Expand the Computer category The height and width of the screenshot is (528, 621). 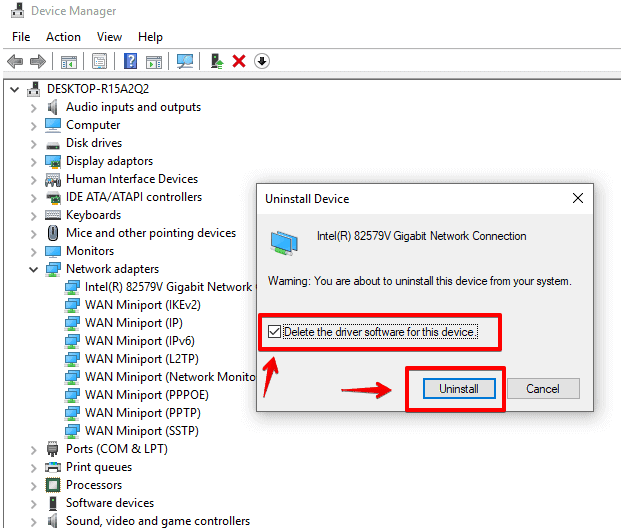click(34, 126)
